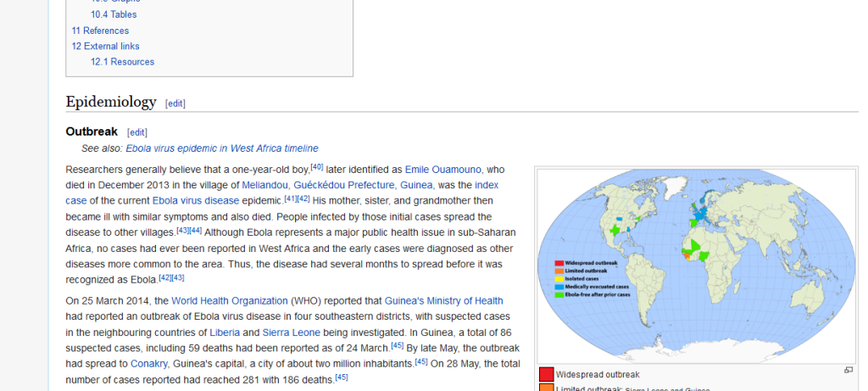This screenshot has width=868, height=391.
Task: Click citation reference 40
Action: click(317, 167)
